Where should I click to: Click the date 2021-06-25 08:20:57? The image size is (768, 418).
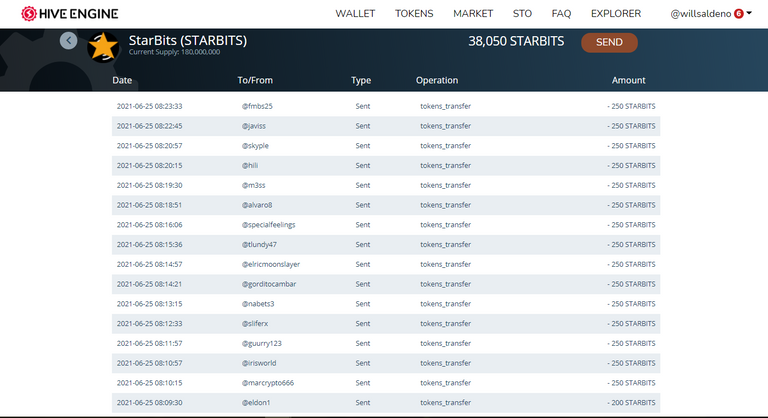click(149, 146)
